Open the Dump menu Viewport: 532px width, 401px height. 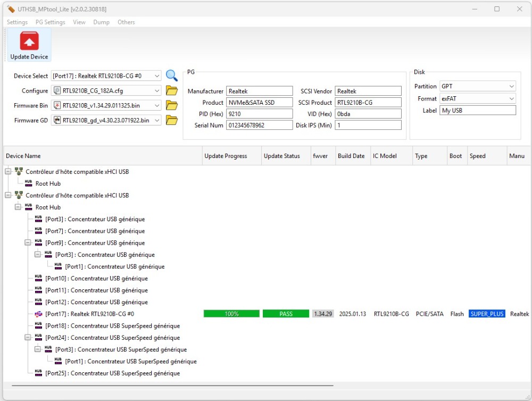[x=101, y=22]
